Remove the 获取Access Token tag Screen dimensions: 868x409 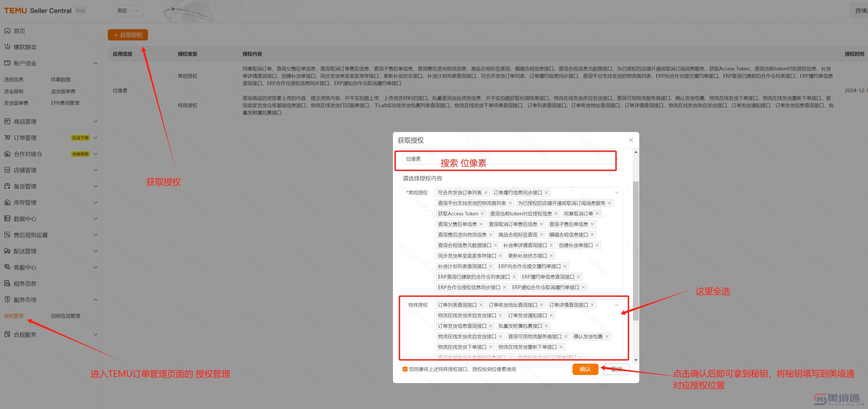pyautogui.click(x=482, y=214)
